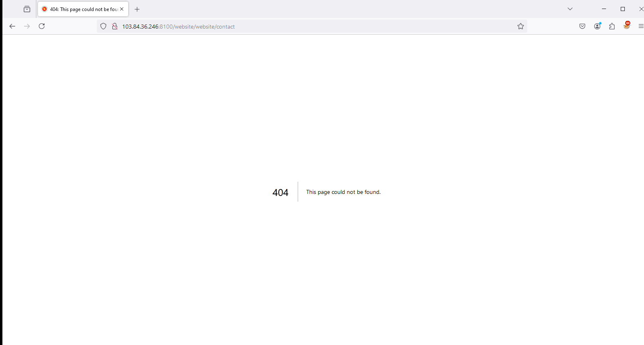
Task: Go forward one page
Action: (x=27, y=26)
